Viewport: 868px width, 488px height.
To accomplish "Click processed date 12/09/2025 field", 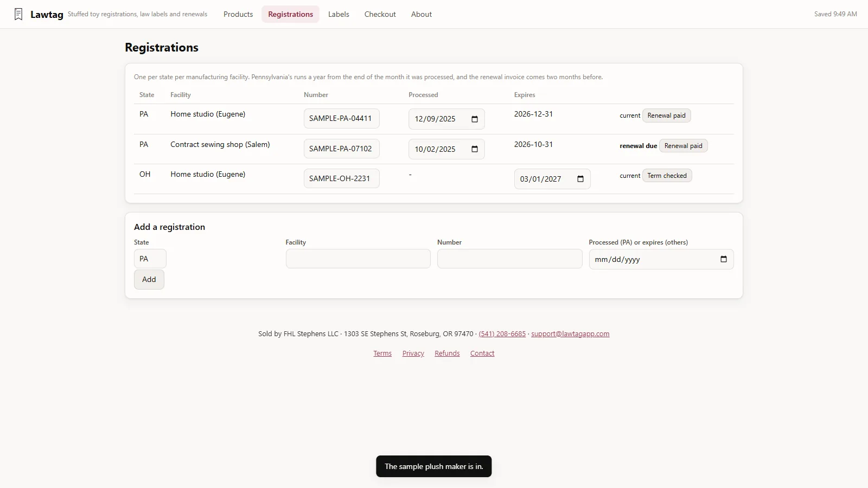I will point(446,119).
